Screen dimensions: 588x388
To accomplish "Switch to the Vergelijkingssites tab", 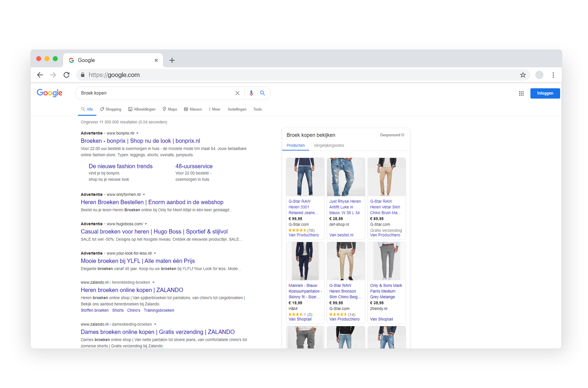I will [329, 146].
